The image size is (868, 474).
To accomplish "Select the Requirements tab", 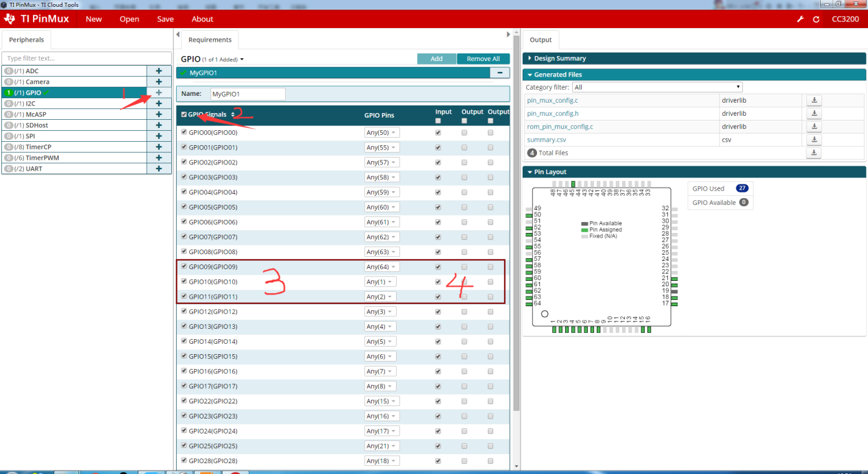I will click(210, 40).
